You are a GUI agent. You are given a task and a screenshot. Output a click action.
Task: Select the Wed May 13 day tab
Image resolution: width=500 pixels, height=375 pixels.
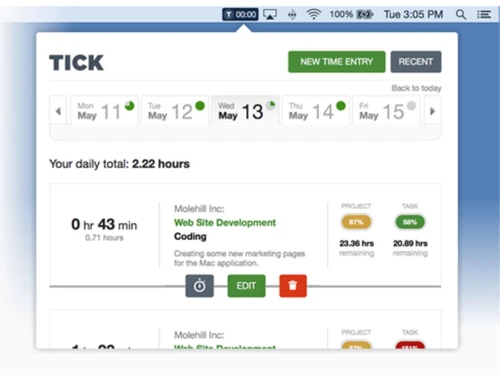coord(246,110)
